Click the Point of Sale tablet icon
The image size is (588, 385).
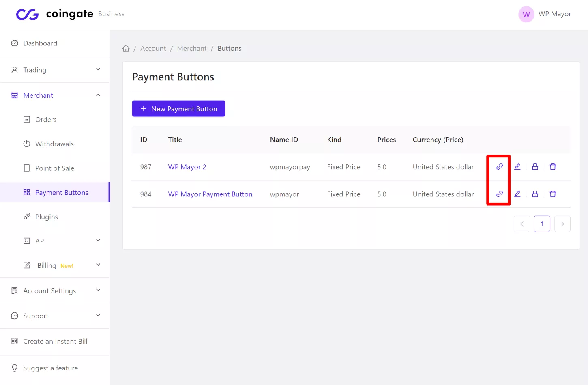point(27,168)
